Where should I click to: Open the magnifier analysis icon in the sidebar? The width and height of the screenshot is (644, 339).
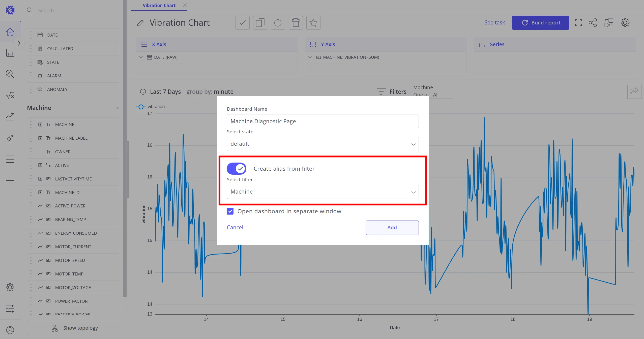click(10, 74)
